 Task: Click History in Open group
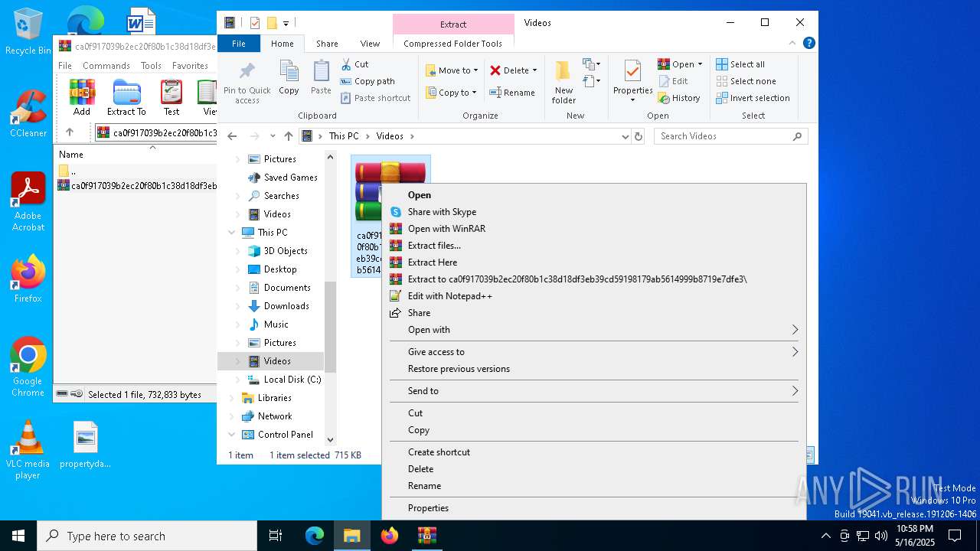[679, 98]
